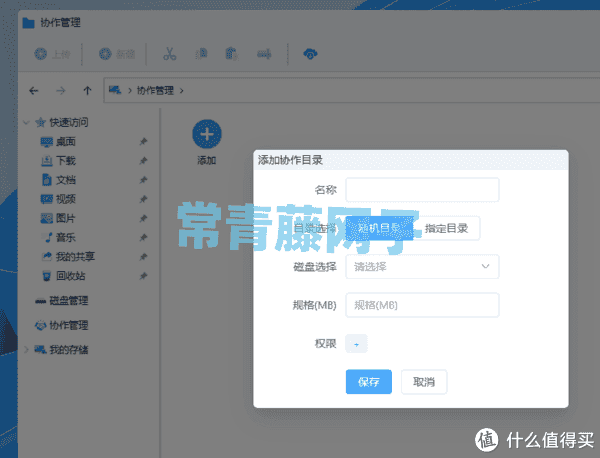The image size is (600, 458).
Task: Click the copy icon in toolbar
Action: [201, 54]
